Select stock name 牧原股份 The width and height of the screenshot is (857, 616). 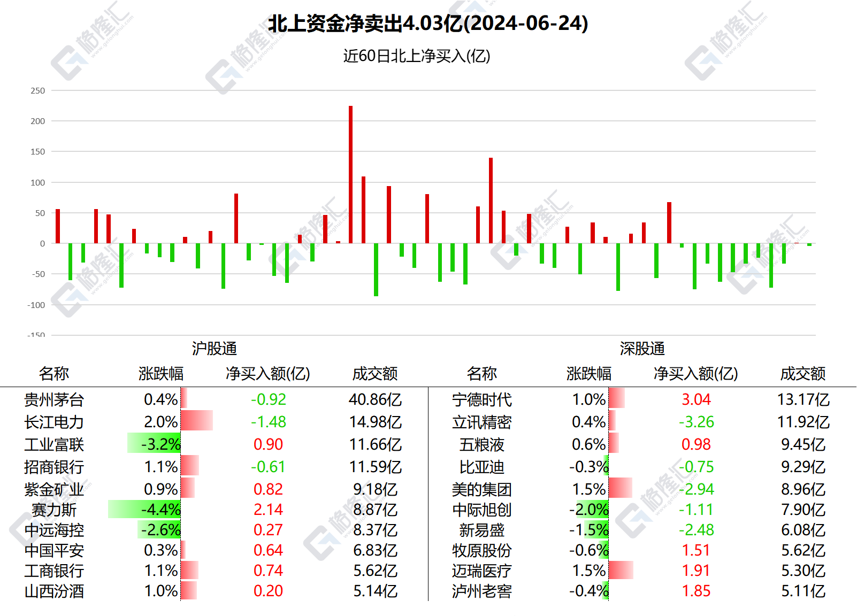click(482, 550)
